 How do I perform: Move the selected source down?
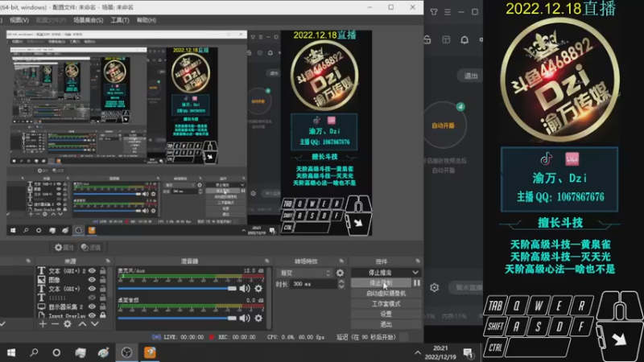coord(94,324)
